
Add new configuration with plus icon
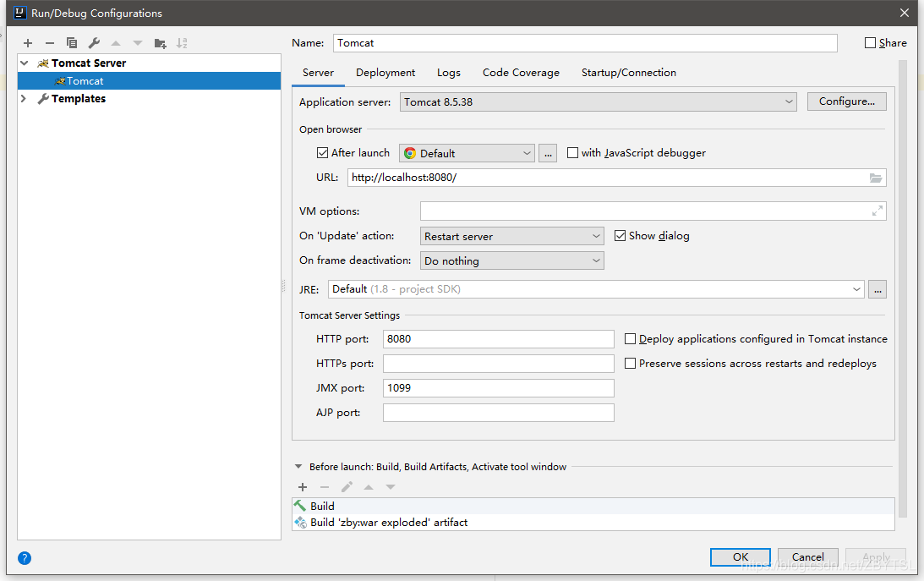(28, 43)
